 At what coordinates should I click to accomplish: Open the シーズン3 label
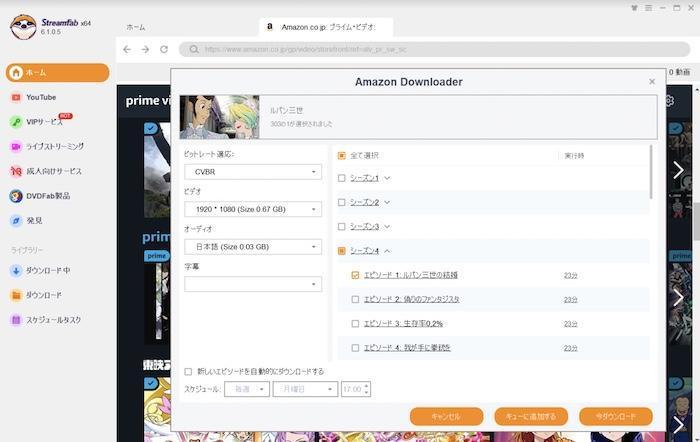point(364,227)
